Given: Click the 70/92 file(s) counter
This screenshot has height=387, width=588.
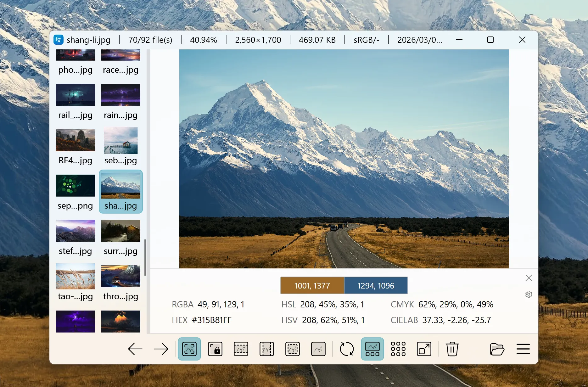Looking at the screenshot, I should pyautogui.click(x=150, y=40).
